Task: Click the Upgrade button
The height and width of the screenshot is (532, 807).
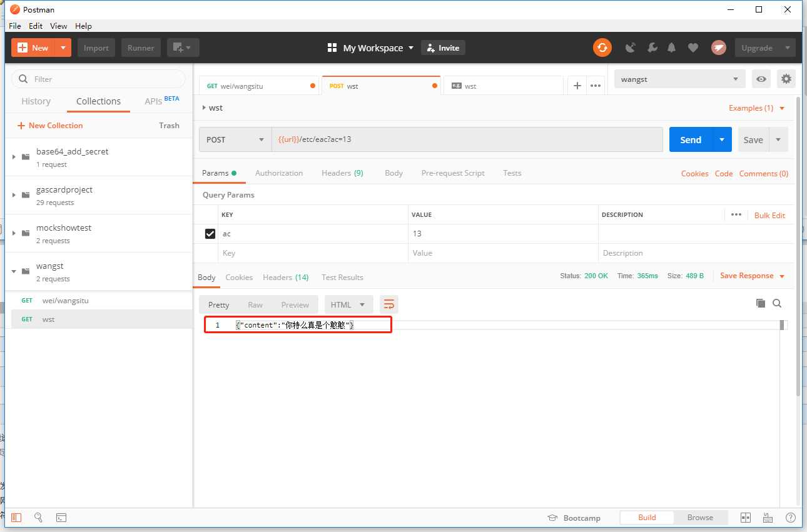Action: [765, 48]
